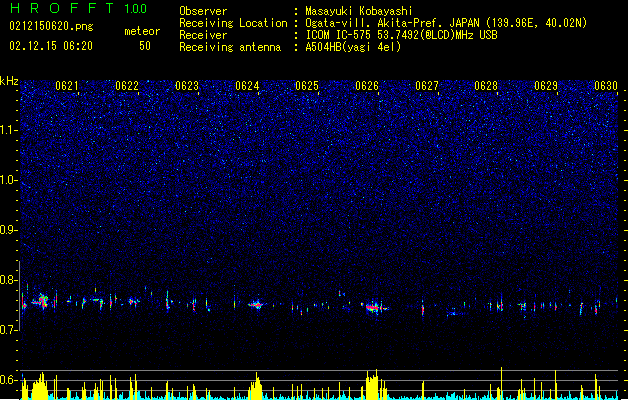Click the 0.6 kHz axis label
The image size is (629, 400).
point(8,380)
